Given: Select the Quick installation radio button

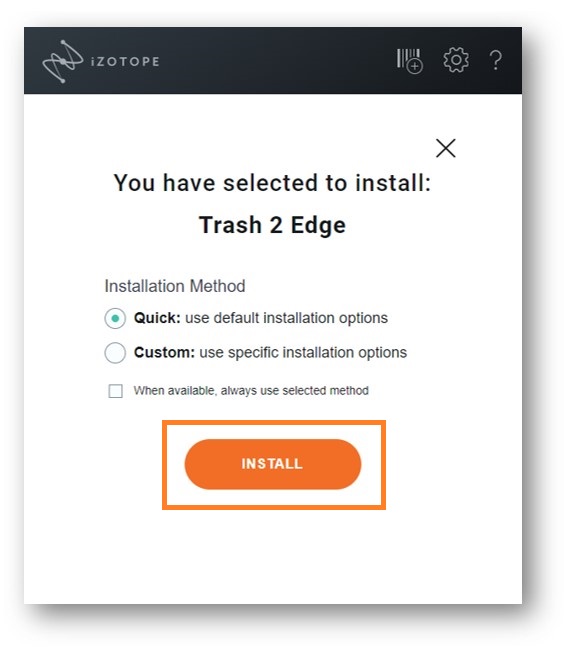Looking at the screenshot, I should 115,318.
